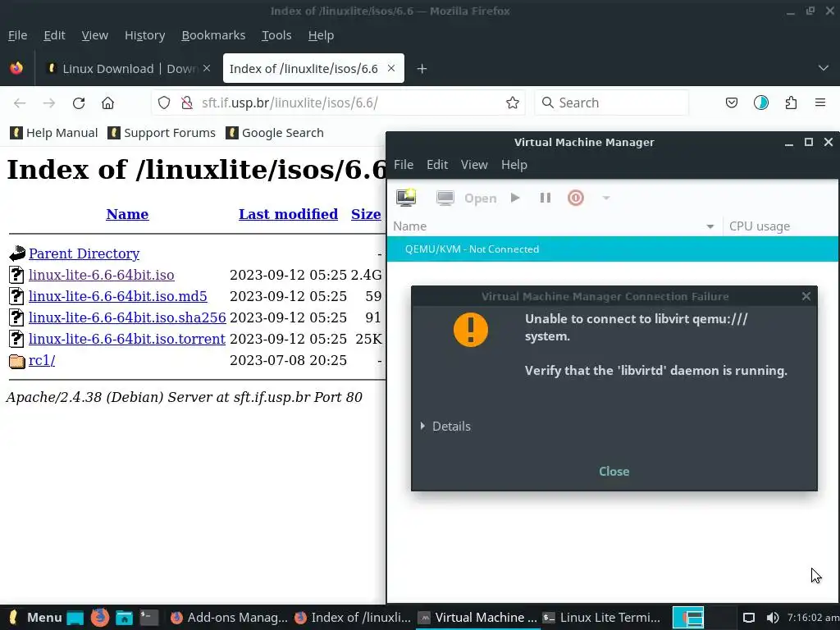Close the Linux Download tab
Screen dimensions: 840x630
(x=207, y=68)
